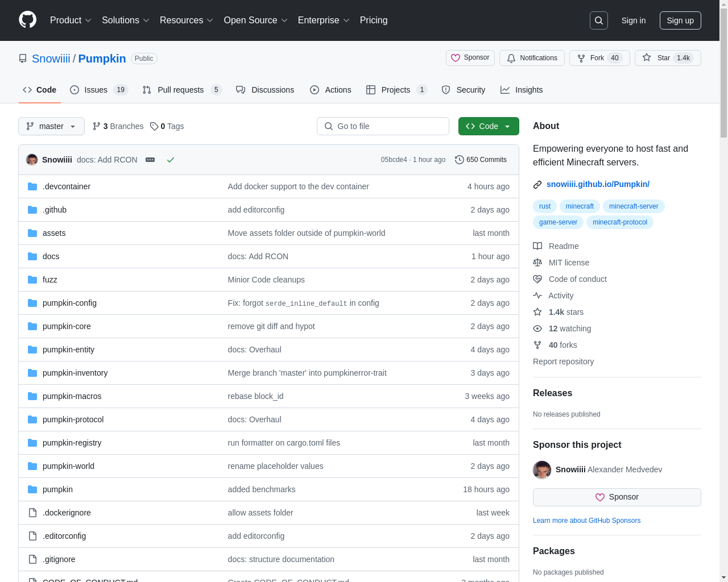Open the .editorconfig file

[64, 536]
